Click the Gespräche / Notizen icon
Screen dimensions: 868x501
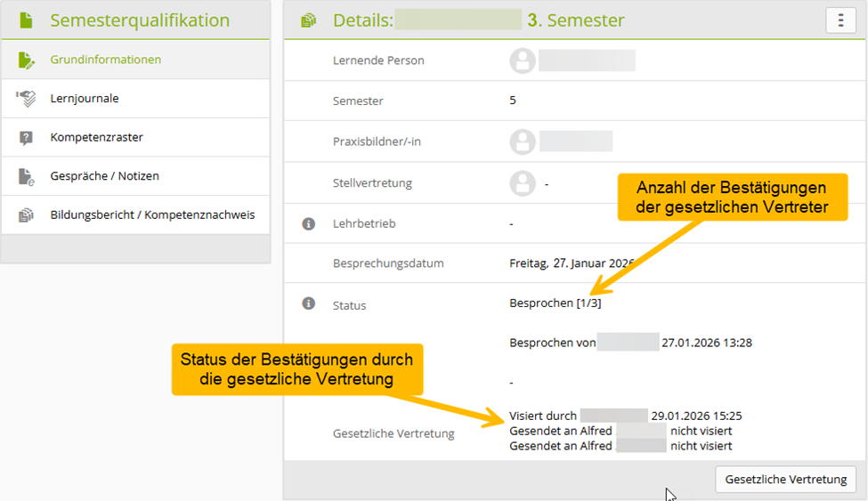click(x=26, y=176)
